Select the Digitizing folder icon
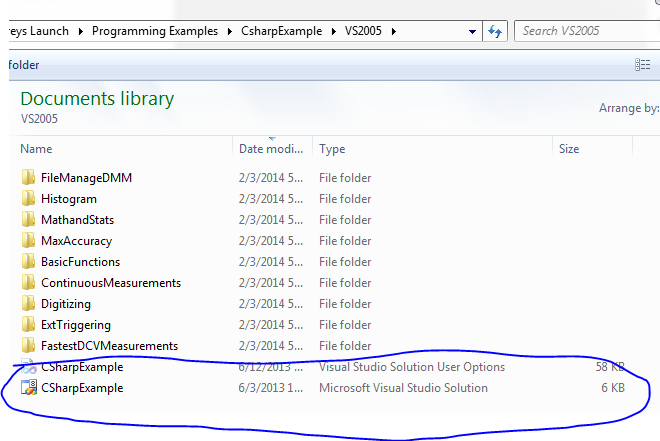660x441 pixels. pos(28,304)
